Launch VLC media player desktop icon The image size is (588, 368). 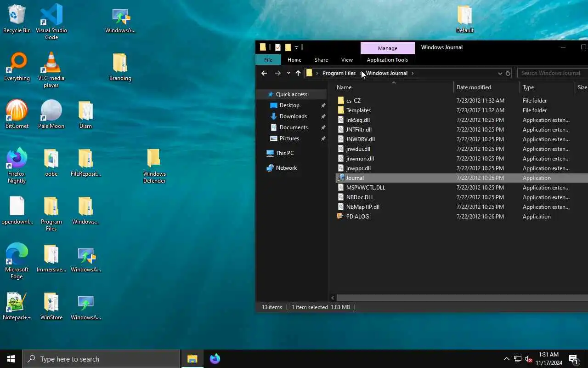(x=51, y=70)
